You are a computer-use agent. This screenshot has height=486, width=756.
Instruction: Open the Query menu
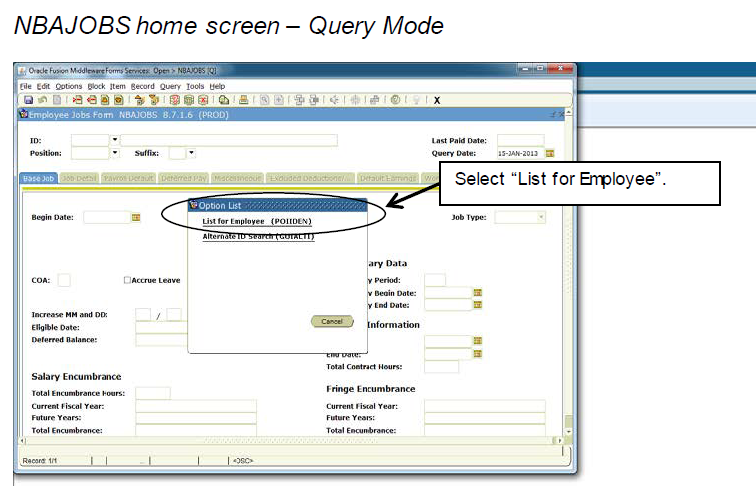pyautogui.click(x=170, y=87)
